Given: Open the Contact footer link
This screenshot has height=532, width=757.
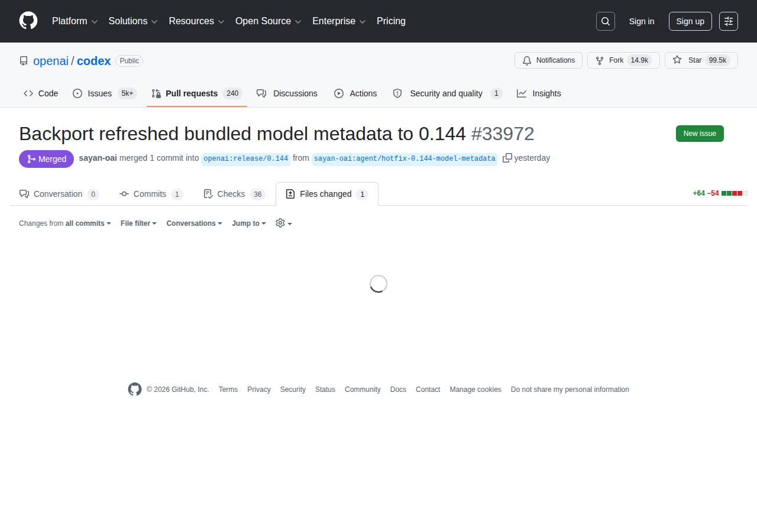Looking at the screenshot, I should pyautogui.click(x=428, y=390).
